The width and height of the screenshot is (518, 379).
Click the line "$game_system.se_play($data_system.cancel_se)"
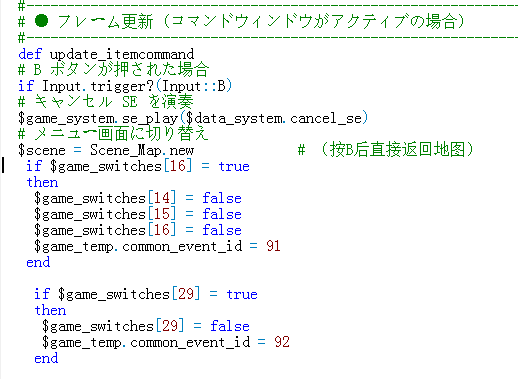coord(193,118)
